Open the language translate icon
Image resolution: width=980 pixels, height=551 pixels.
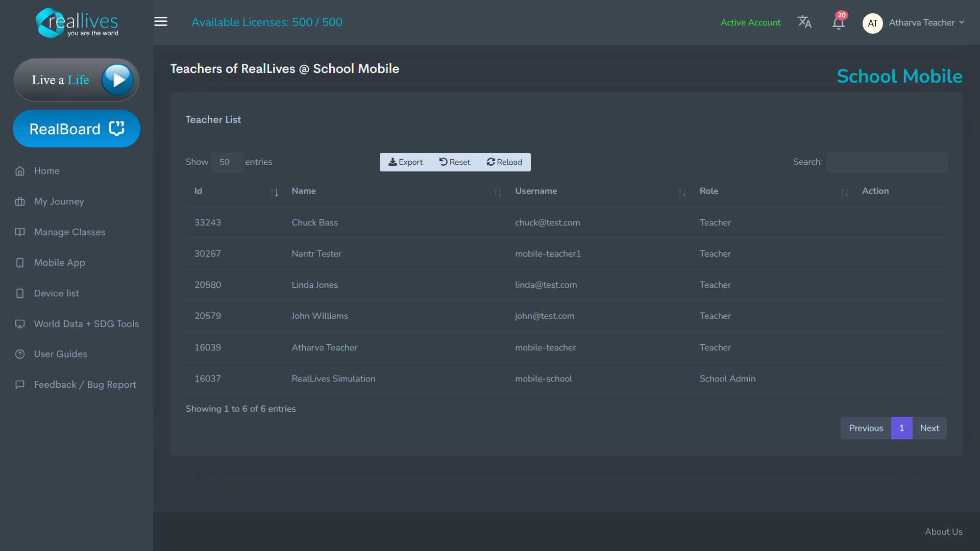coord(804,22)
